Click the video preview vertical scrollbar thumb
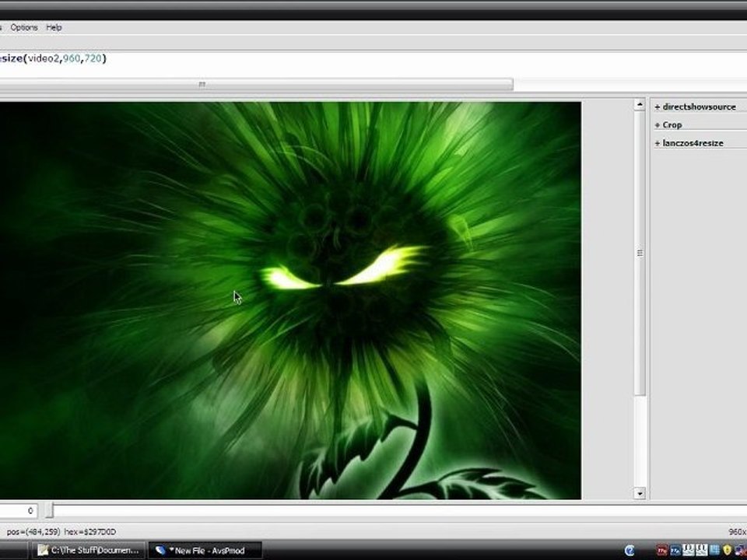The image size is (747, 560). [640, 254]
